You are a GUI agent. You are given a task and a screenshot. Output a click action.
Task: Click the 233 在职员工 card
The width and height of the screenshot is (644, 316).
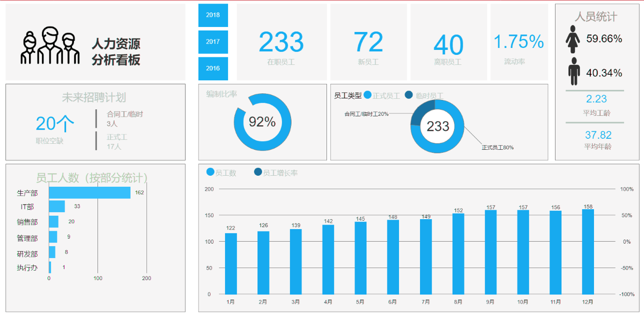tap(281, 42)
